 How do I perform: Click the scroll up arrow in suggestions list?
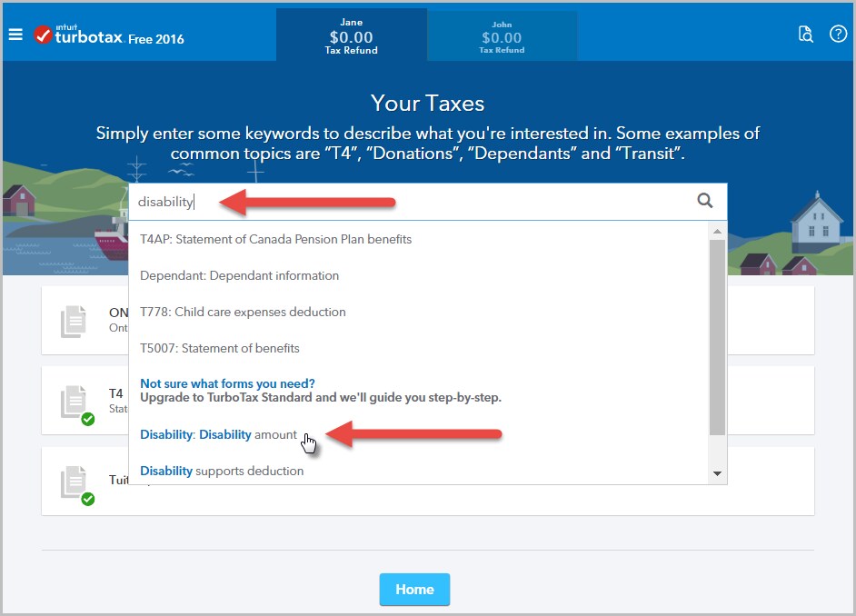717,232
